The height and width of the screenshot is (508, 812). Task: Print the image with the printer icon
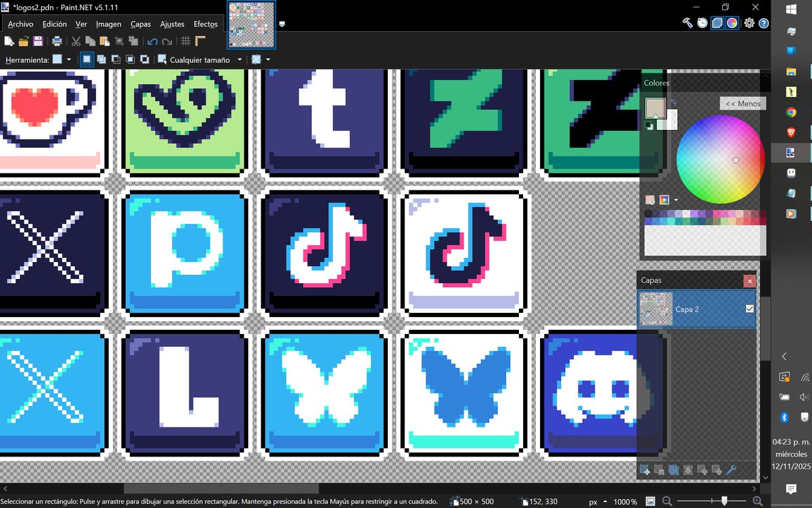point(58,41)
